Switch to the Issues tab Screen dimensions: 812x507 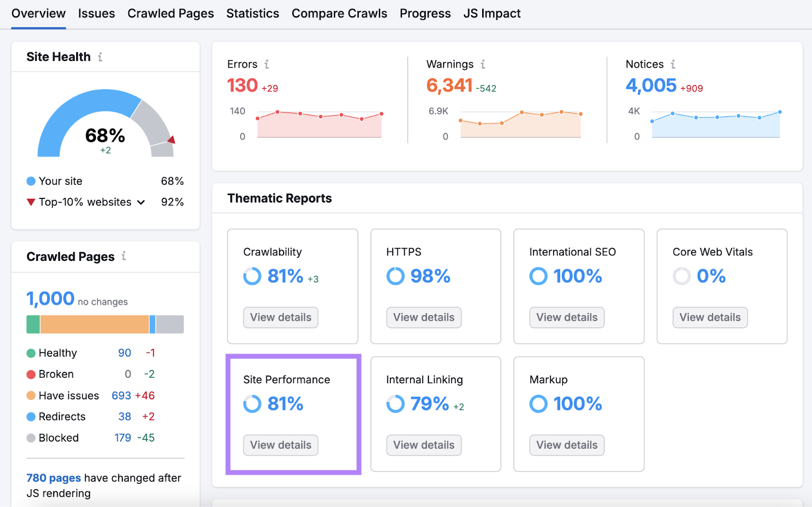click(x=96, y=14)
